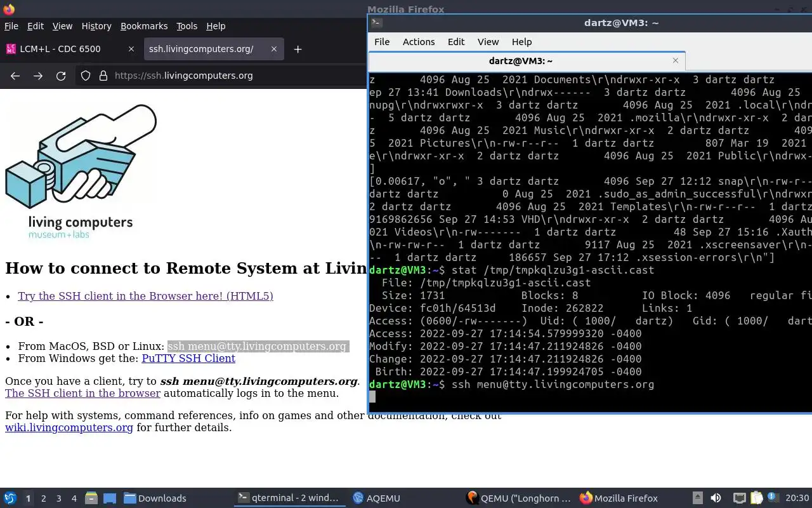
Task: Switch to workspace 3
Action: pos(58,498)
